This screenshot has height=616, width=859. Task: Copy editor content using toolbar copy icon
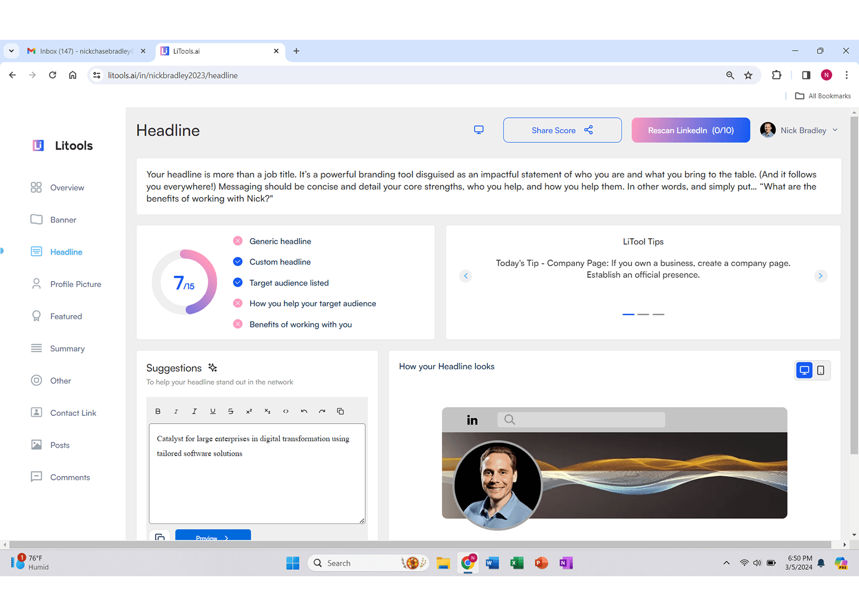[x=340, y=411]
